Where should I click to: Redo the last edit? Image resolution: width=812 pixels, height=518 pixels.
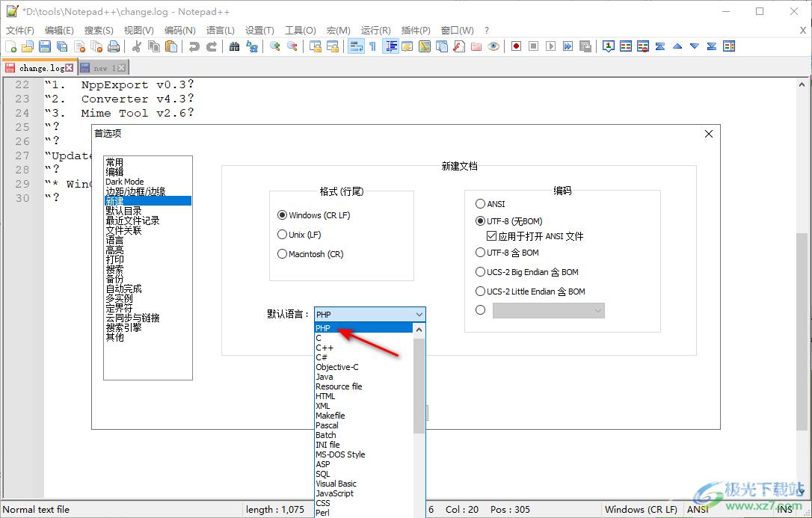point(212,46)
